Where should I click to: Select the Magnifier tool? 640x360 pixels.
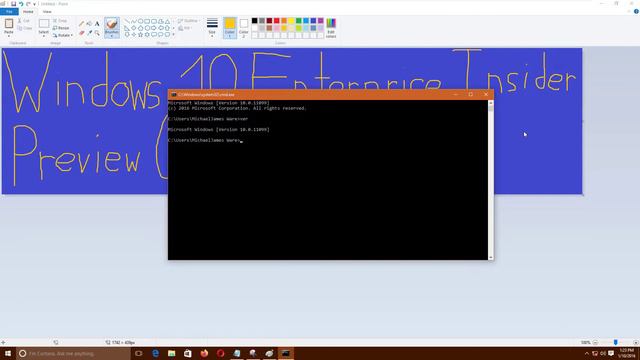coord(97,33)
